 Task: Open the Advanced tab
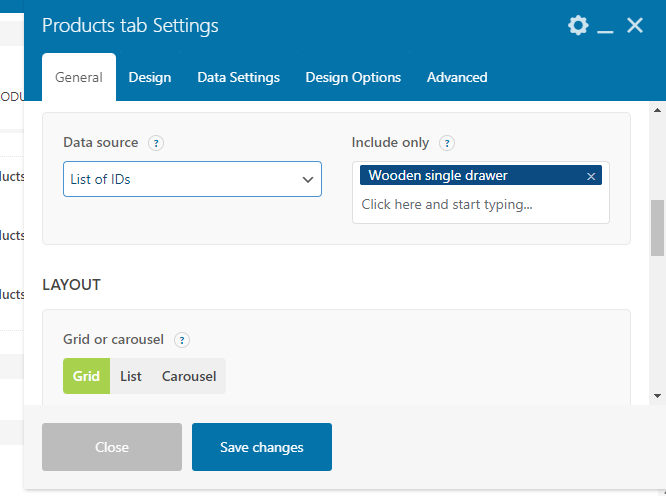[x=457, y=77]
